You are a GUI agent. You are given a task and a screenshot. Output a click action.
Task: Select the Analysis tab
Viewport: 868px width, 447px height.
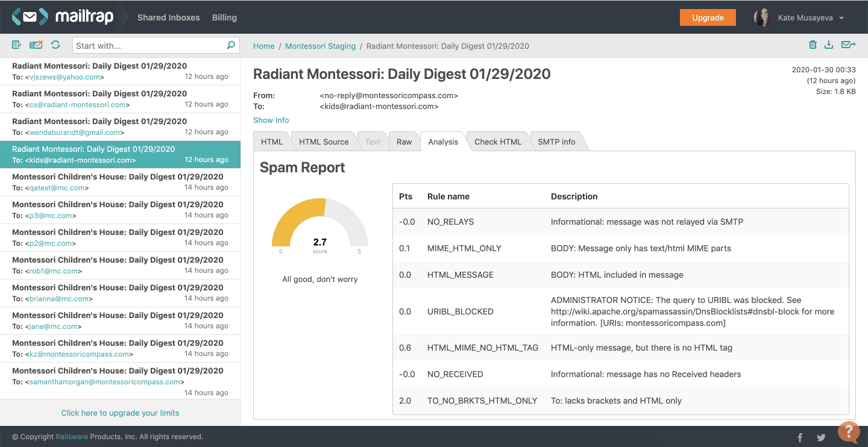(443, 142)
